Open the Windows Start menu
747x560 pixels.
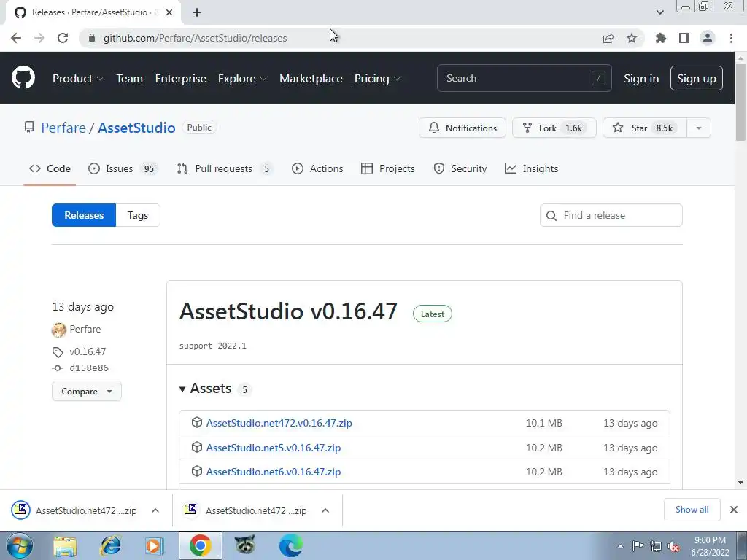coord(20,545)
